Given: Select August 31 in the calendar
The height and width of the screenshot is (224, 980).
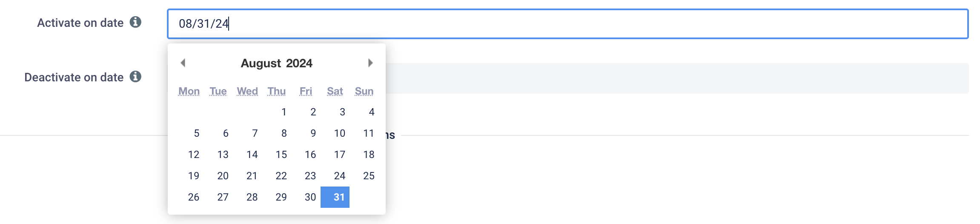Looking at the screenshot, I should point(335,197).
